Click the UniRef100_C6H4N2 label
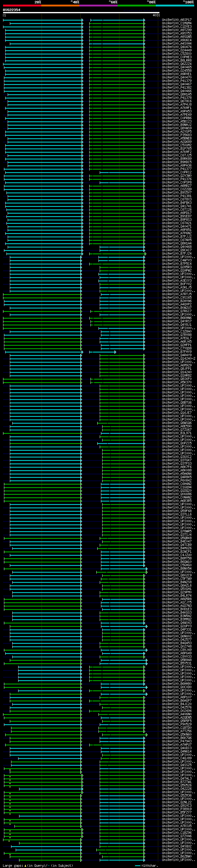 (177, 484)
